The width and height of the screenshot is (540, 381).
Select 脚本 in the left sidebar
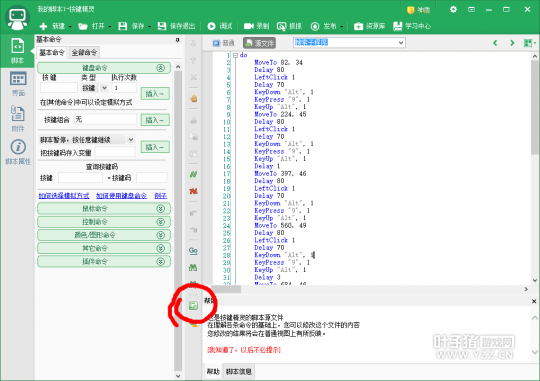(x=18, y=51)
